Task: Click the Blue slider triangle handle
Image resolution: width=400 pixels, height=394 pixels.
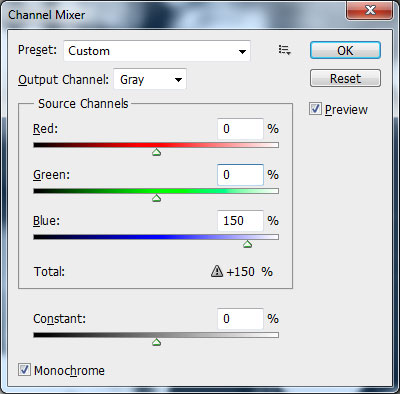Action: pos(247,244)
